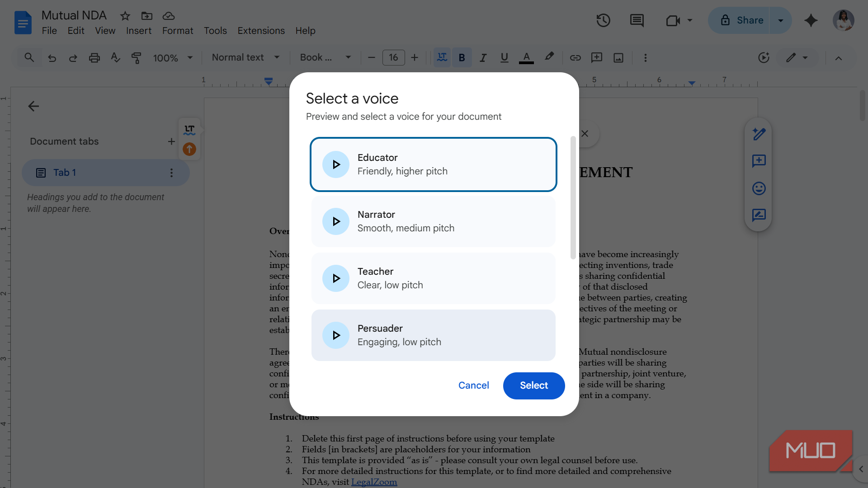Play the Narrator voice preview

335,221
